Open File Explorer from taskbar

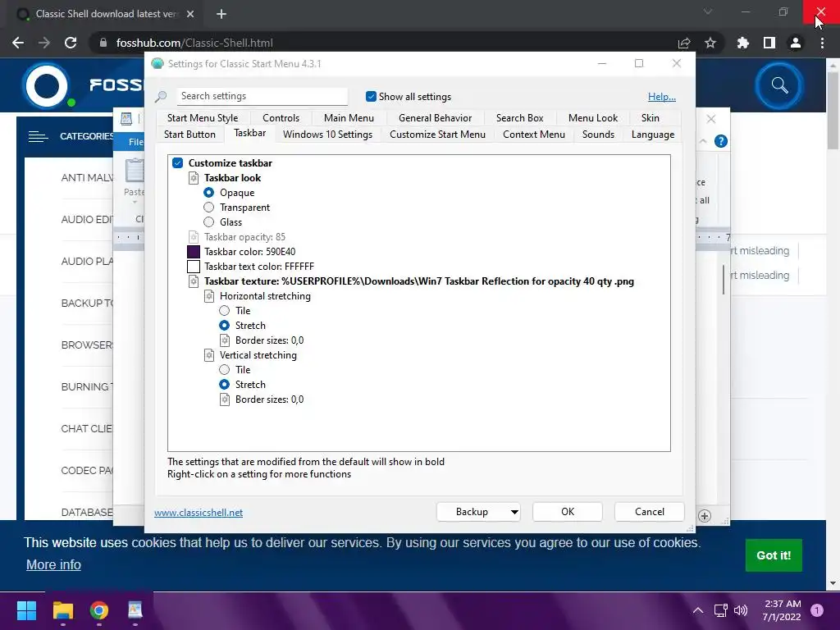pyautogui.click(x=62, y=610)
